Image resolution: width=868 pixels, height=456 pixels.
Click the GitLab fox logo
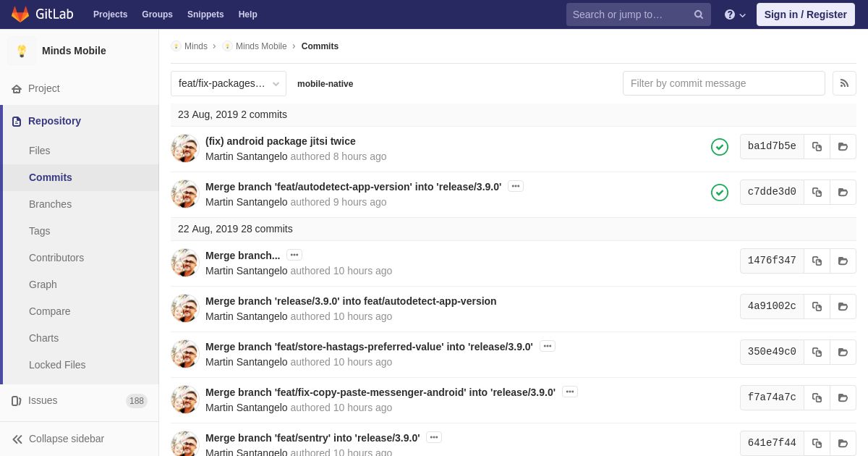(20, 14)
